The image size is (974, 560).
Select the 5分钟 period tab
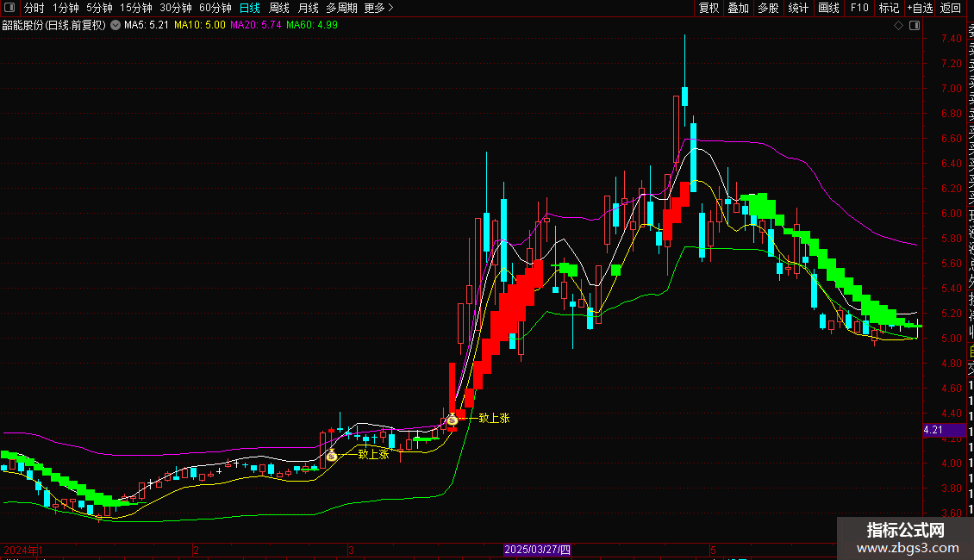click(x=99, y=8)
